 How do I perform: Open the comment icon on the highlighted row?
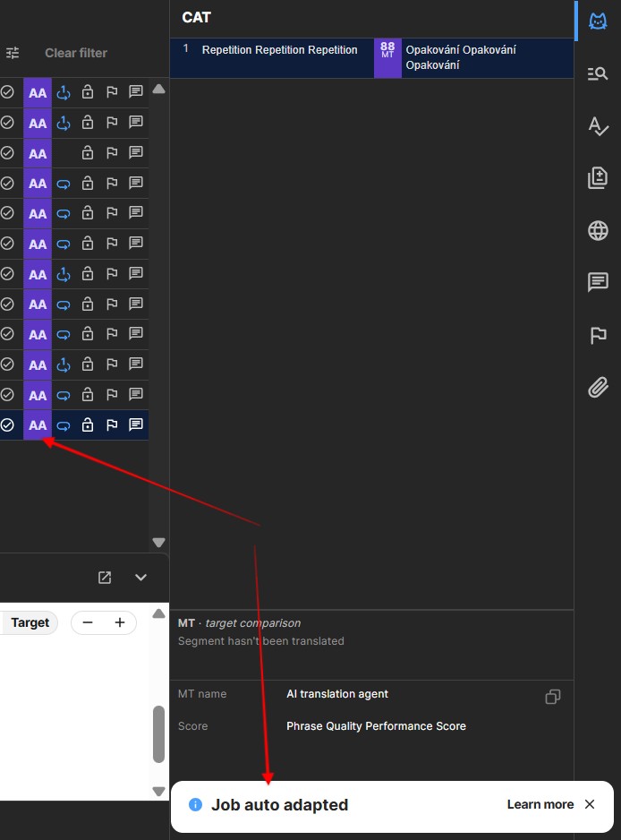coord(136,424)
